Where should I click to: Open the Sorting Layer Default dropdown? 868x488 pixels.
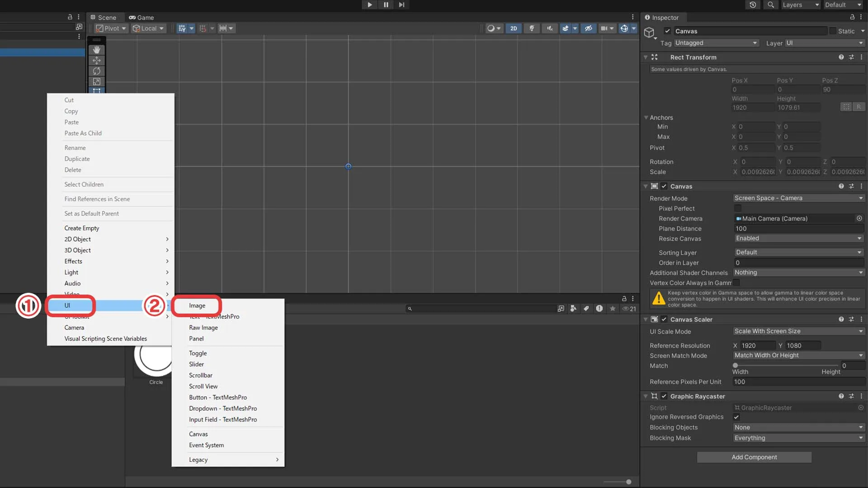798,253
